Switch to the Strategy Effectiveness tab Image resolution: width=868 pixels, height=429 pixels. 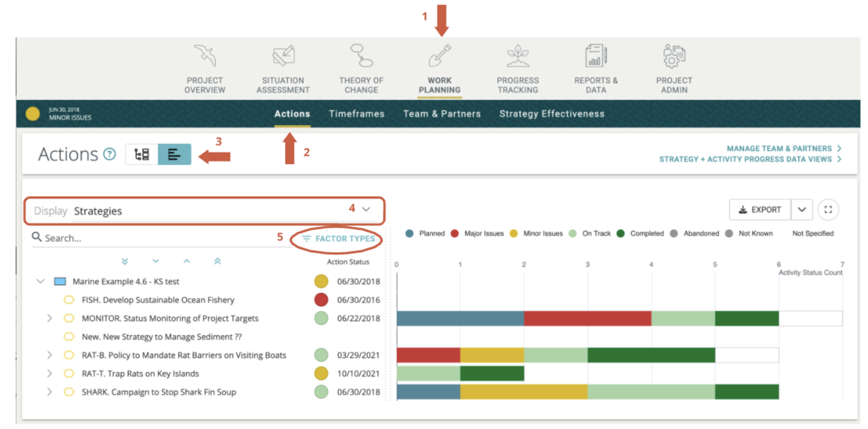(x=552, y=114)
